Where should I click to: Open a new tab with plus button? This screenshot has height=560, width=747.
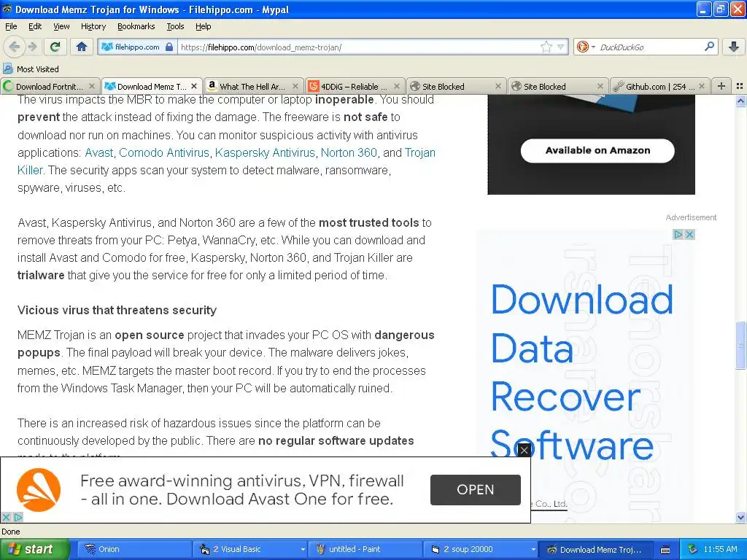click(721, 86)
